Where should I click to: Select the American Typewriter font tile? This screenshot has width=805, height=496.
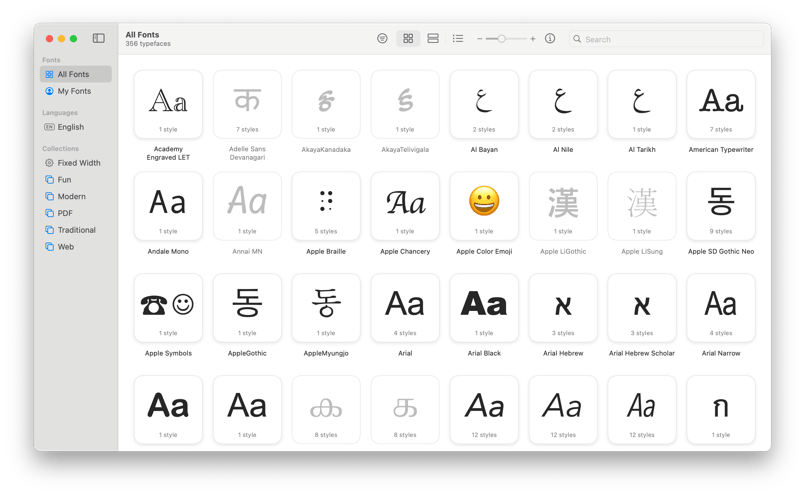click(721, 105)
